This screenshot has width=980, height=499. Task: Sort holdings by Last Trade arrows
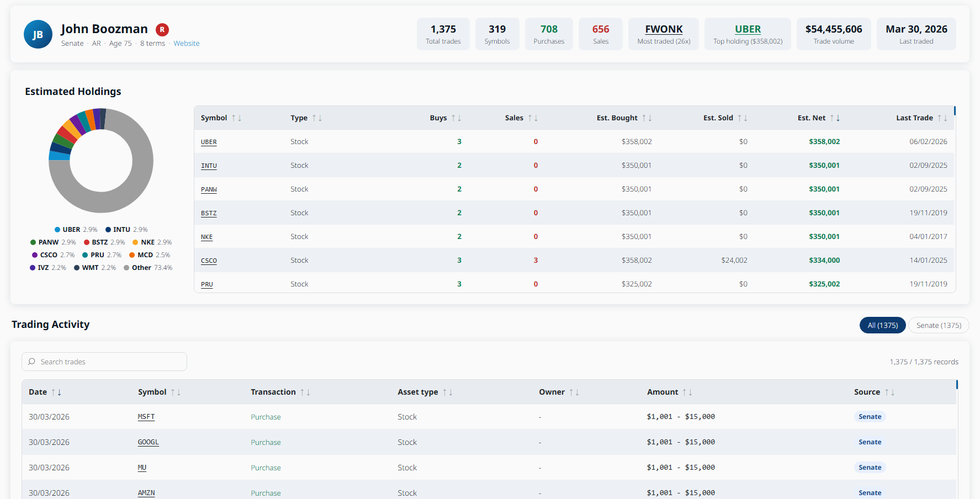point(942,118)
